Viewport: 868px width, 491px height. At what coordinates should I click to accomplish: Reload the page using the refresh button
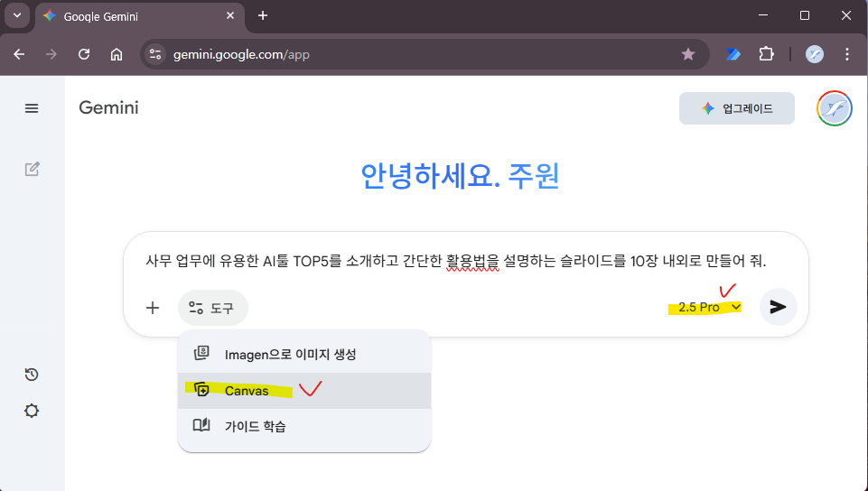84,54
